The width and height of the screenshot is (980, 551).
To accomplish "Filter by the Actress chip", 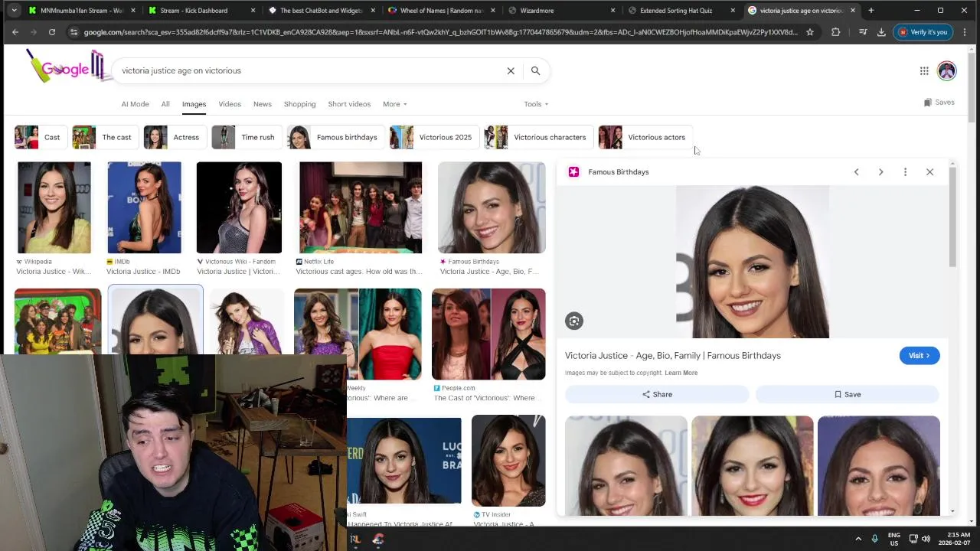I will (175, 137).
